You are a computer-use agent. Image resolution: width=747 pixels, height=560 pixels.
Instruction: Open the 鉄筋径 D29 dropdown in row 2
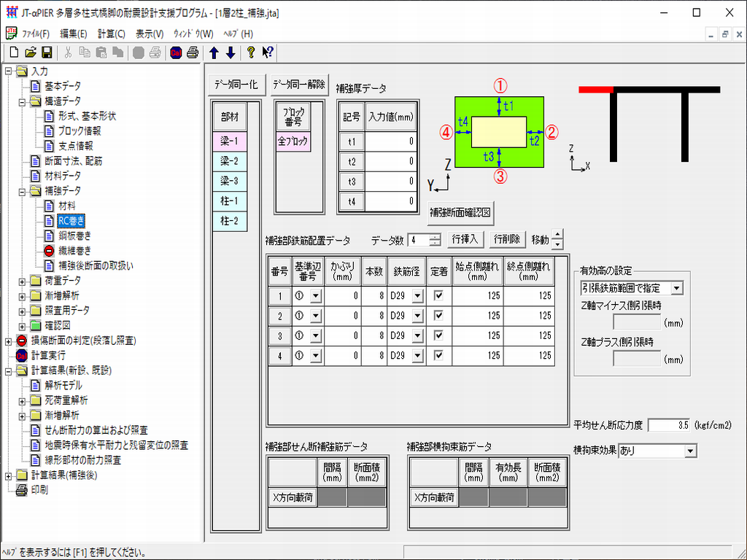coord(417,316)
